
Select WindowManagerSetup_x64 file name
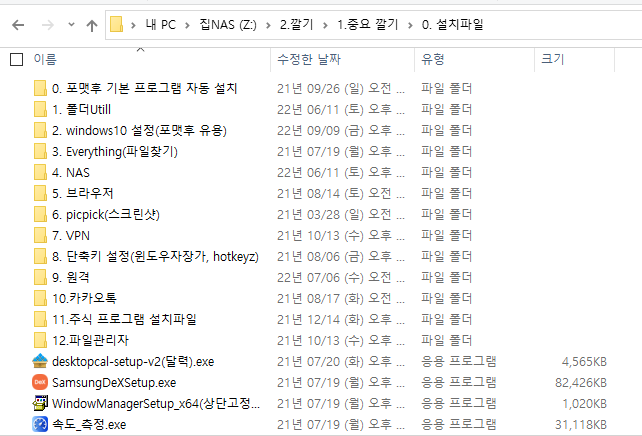156,404
